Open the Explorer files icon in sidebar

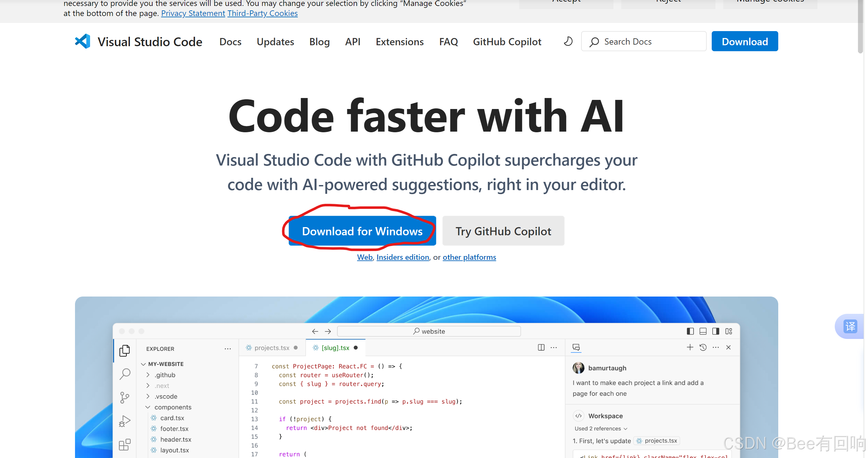point(125,351)
